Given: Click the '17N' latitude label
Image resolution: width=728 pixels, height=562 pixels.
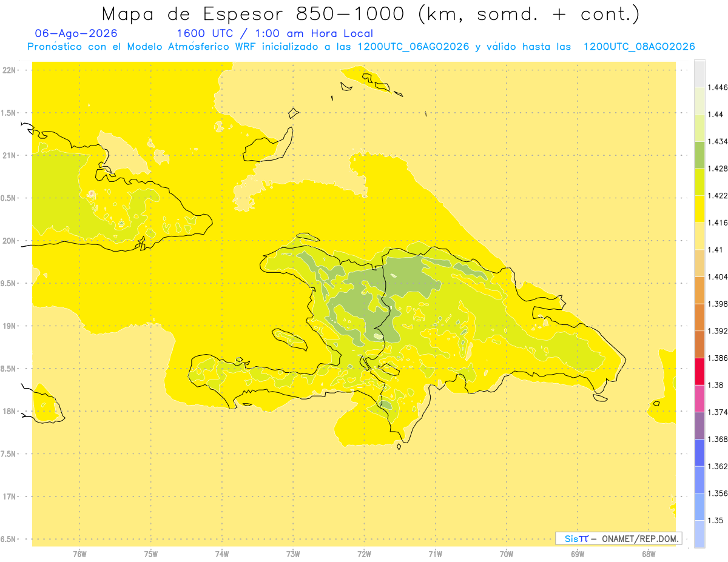Looking at the screenshot, I should (9, 496).
